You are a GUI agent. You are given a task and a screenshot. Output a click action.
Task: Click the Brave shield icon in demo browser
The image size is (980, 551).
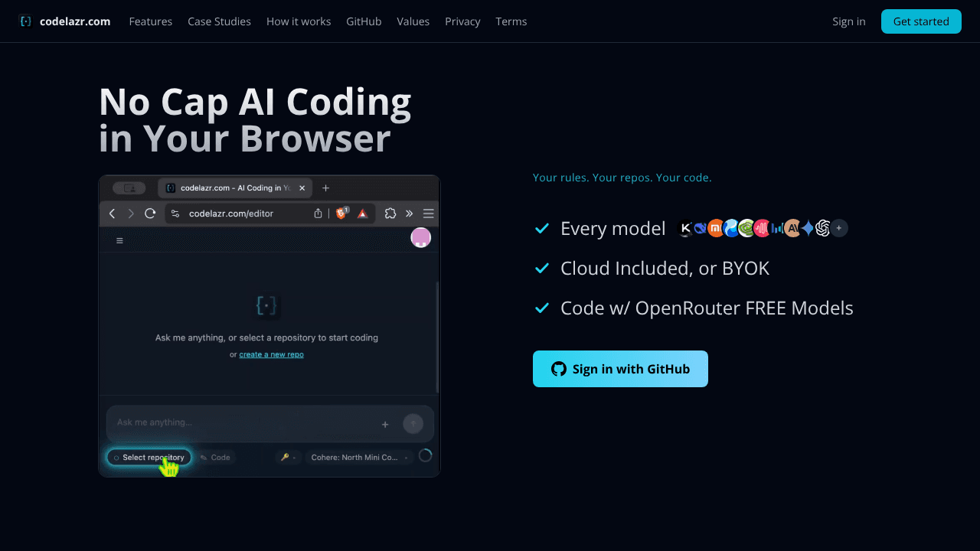(x=341, y=214)
